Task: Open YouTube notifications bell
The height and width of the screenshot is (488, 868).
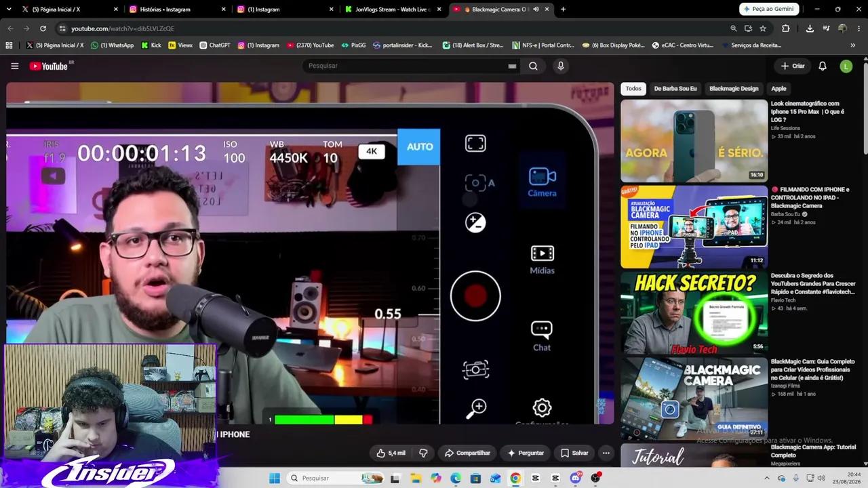Action: 823,66
